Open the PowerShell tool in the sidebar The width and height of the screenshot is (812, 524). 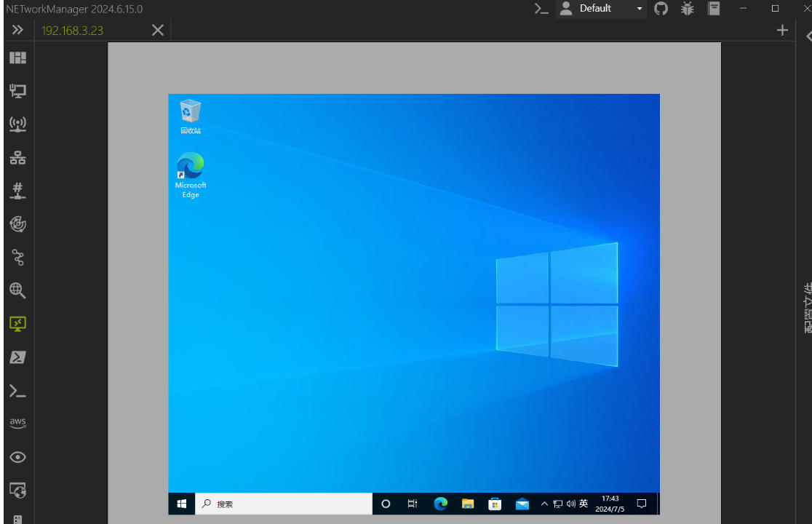click(17, 357)
